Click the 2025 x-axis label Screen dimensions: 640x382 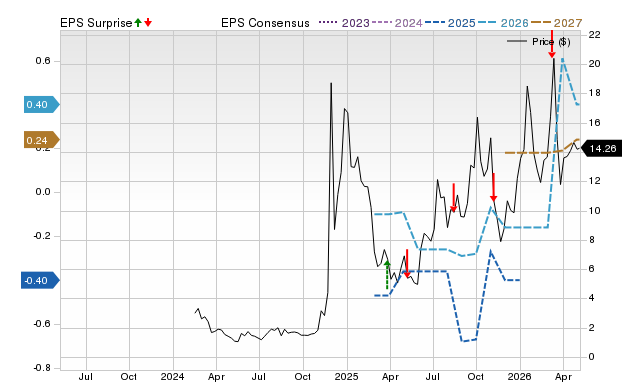[346, 376]
